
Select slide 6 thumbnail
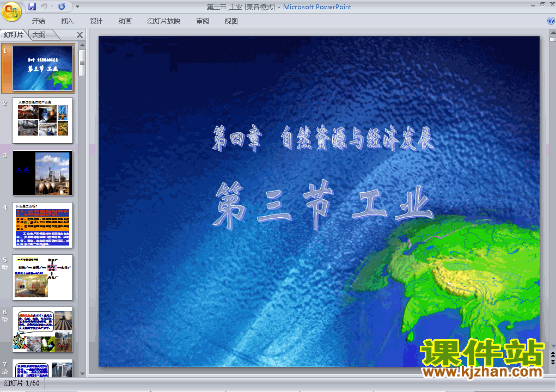(x=42, y=329)
